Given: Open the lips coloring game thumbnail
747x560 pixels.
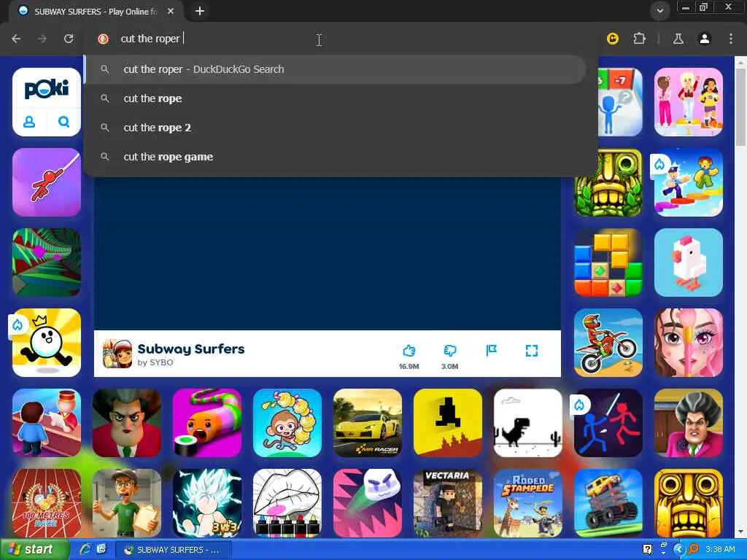Looking at the screenshot, I should (x=287, y=503).
